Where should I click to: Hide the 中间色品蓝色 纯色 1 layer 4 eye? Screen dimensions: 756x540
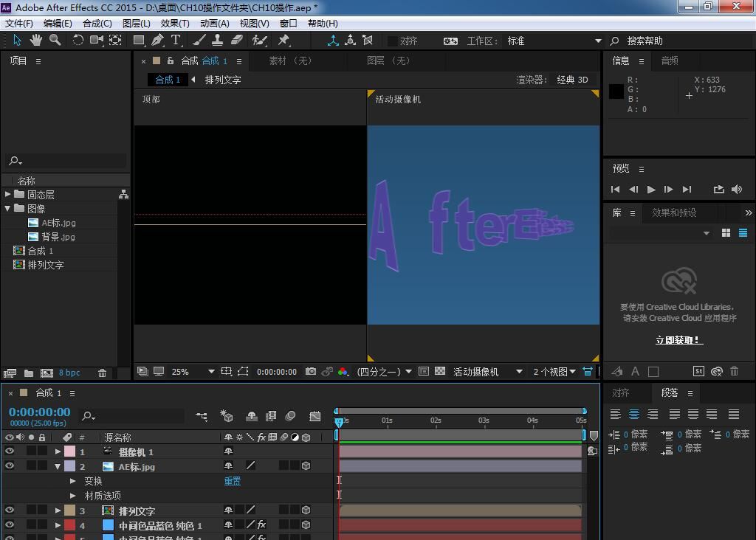(9, 525)
